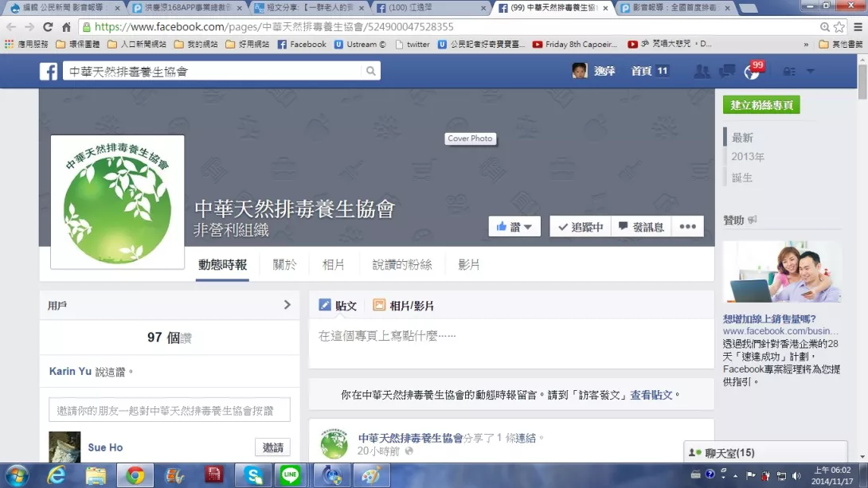This screenshot has height=488, width=868.
Task: Open Paint from the taskbar
Action: [371, 475]
